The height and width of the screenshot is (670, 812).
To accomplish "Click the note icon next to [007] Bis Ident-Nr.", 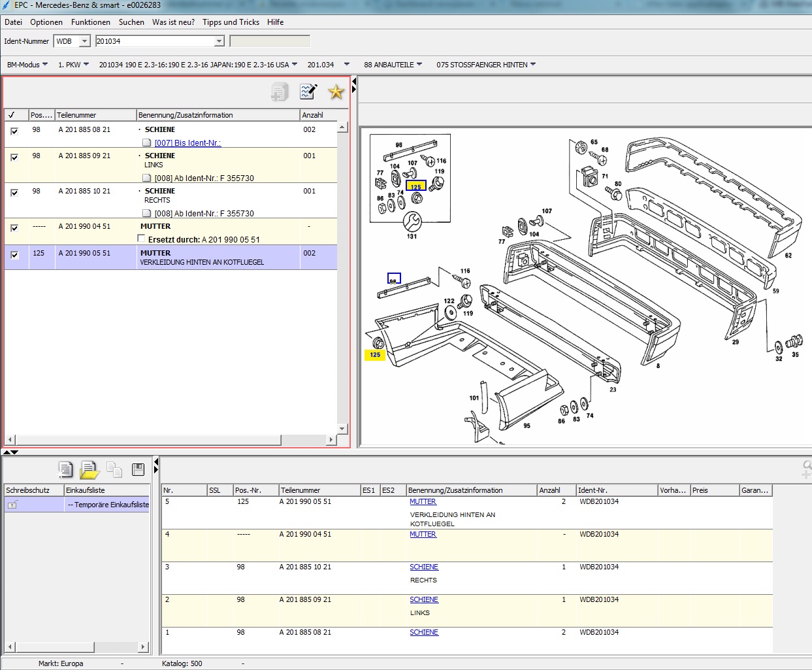I will click(147, 142).
